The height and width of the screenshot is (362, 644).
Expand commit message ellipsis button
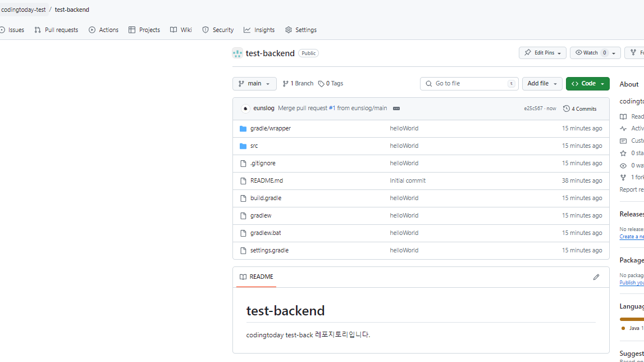(396, 108)
